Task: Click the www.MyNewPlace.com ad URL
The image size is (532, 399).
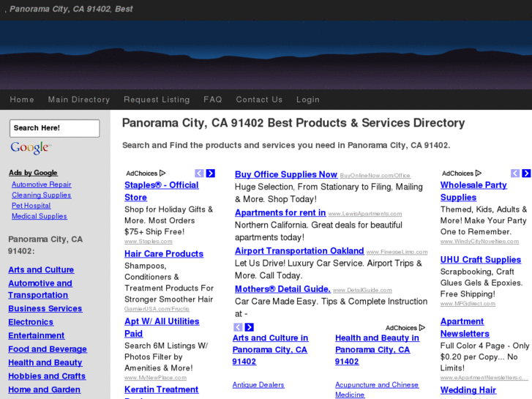Action: 155,378
